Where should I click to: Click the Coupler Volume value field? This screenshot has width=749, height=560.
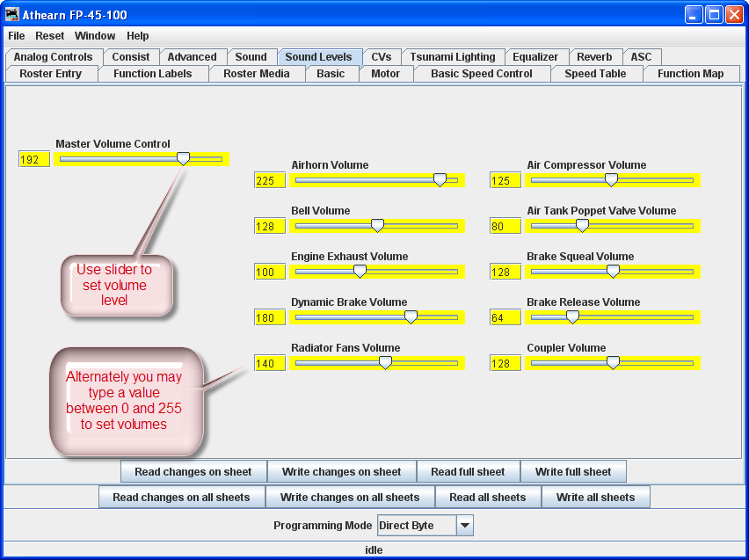[505, 364]
